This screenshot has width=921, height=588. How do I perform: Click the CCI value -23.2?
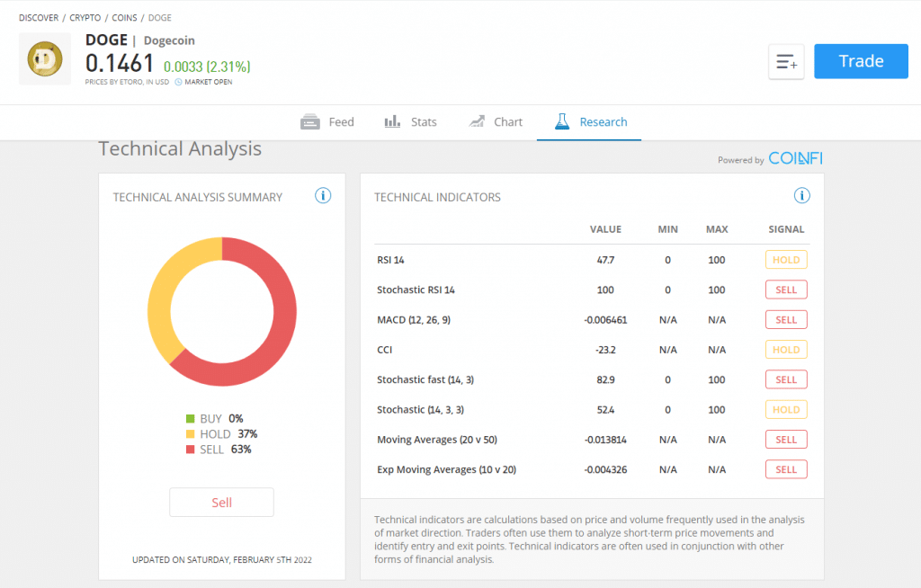tap(605, 350)
